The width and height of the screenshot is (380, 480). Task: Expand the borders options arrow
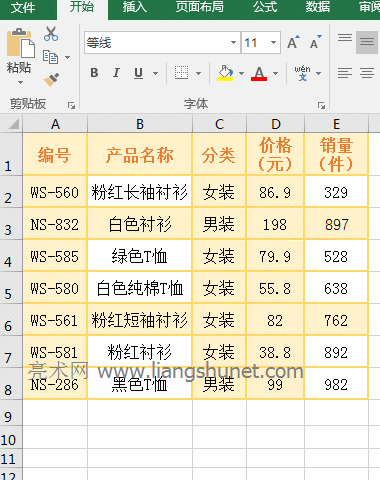pos(198,73)
